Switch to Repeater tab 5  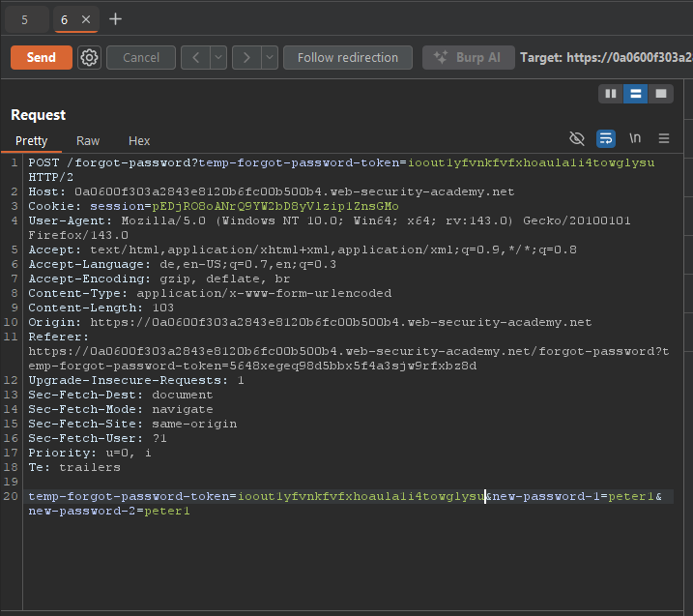(x=24, y=19)
